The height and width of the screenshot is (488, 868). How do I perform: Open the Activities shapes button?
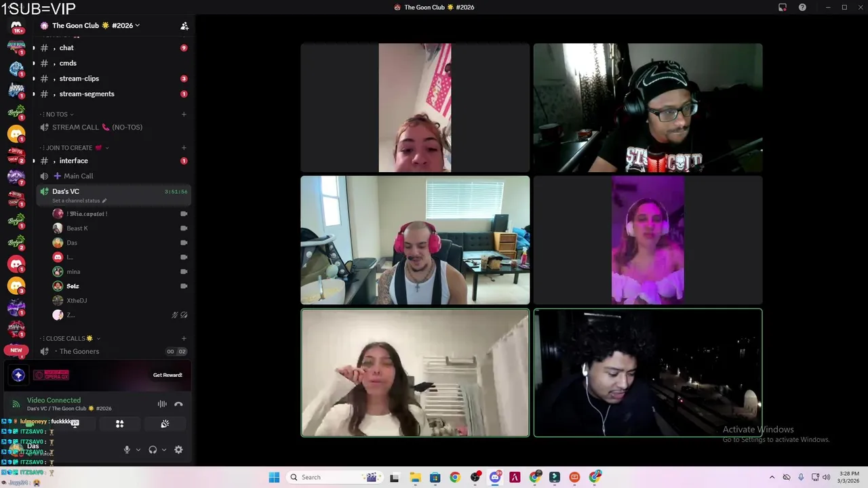[119, 424]
